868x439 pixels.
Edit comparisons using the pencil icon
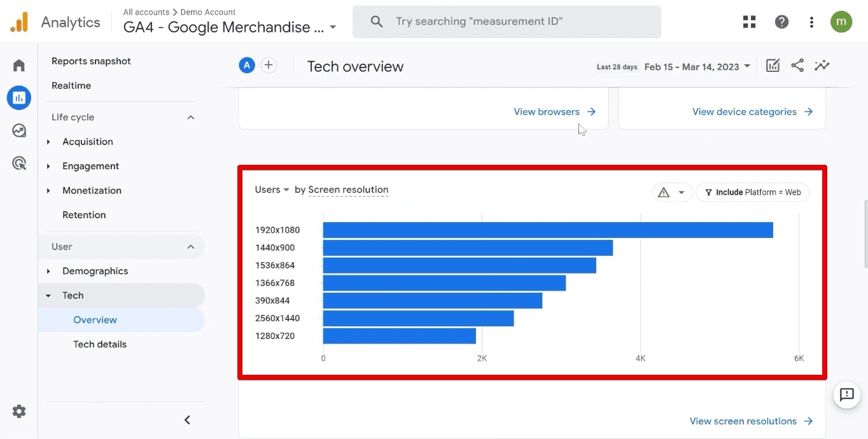[773, 66]
